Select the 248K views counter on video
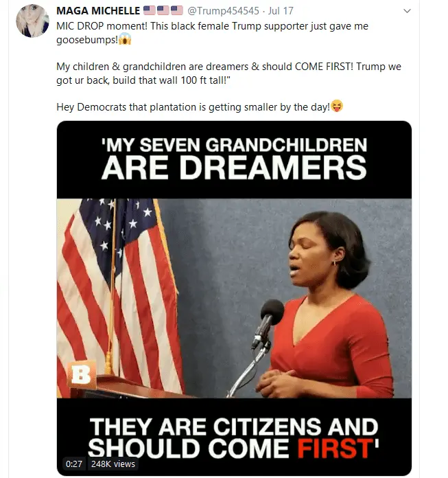The image size is (448, 478). coord(113,464)
